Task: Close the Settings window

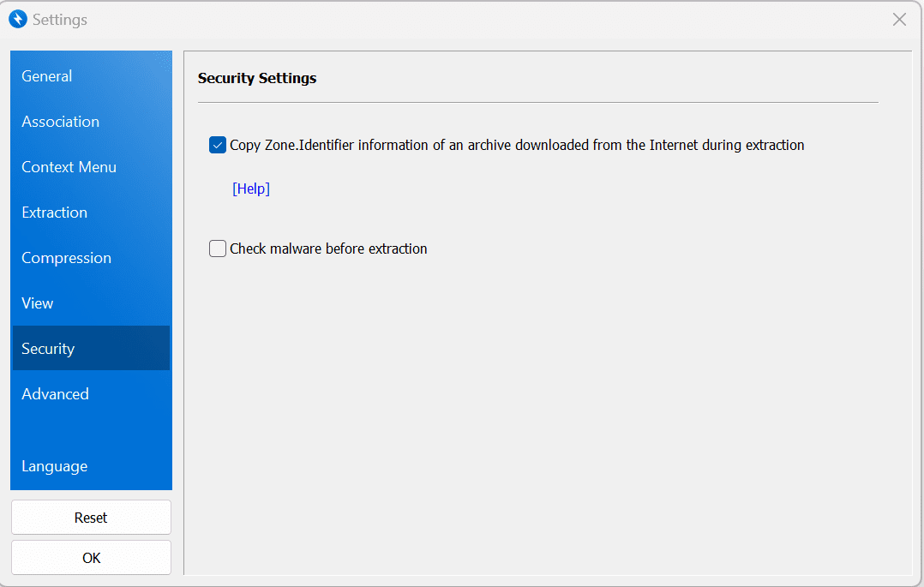Action: tap(899, 19)
